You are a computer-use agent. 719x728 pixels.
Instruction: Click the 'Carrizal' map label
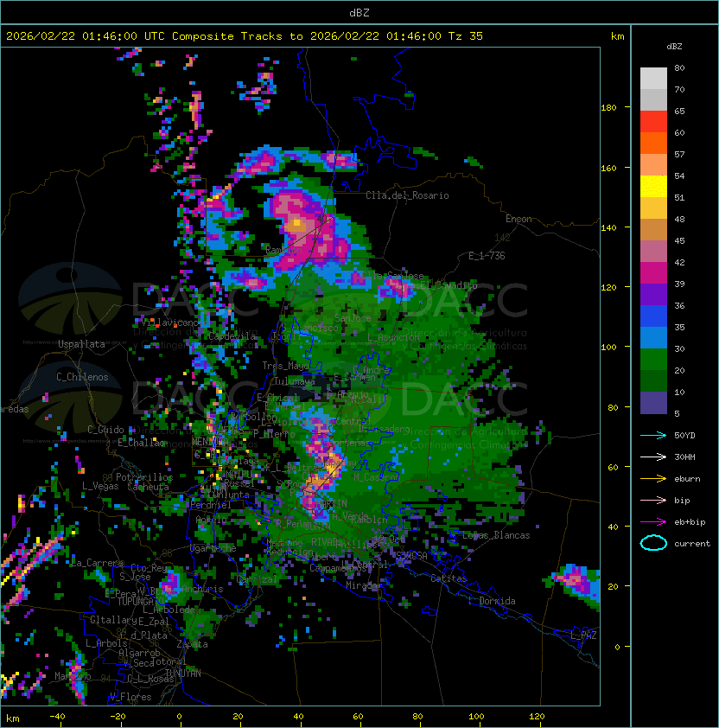(257, 579)
